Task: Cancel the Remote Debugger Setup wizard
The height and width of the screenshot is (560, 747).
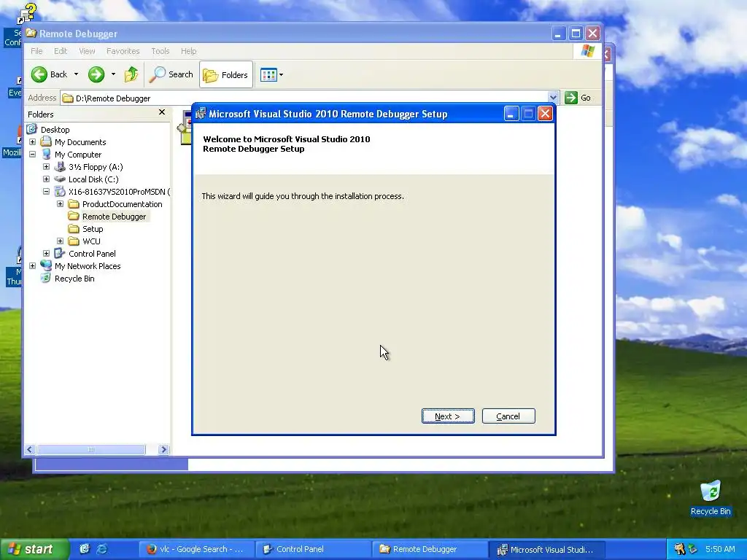Action: [x=508, y=416]
